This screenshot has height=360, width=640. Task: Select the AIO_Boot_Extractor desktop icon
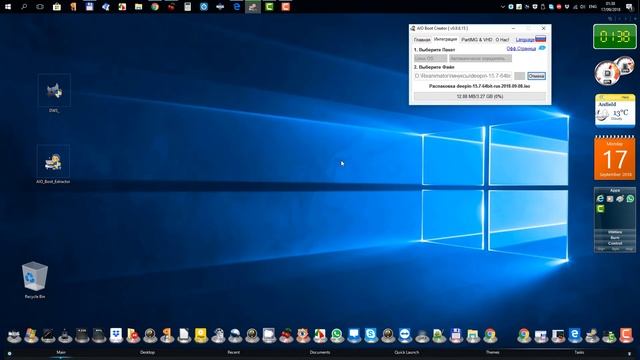point(53,164)
